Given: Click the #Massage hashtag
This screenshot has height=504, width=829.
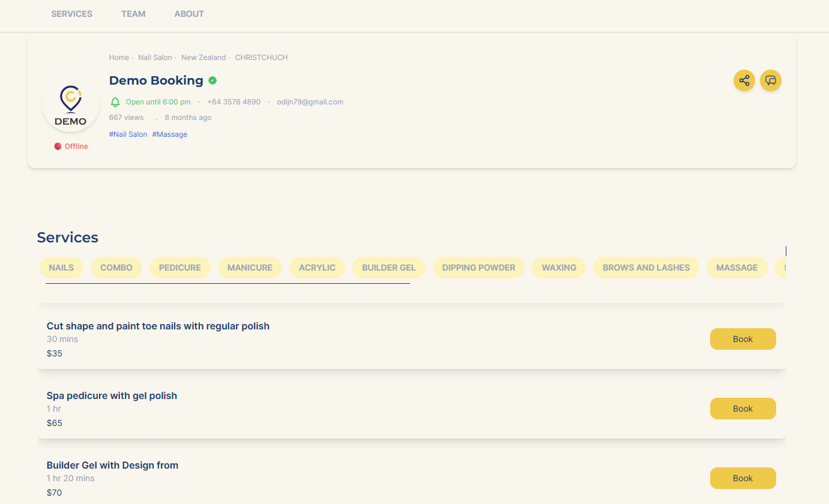Looking at the screenshot, I should pos(170,134).
